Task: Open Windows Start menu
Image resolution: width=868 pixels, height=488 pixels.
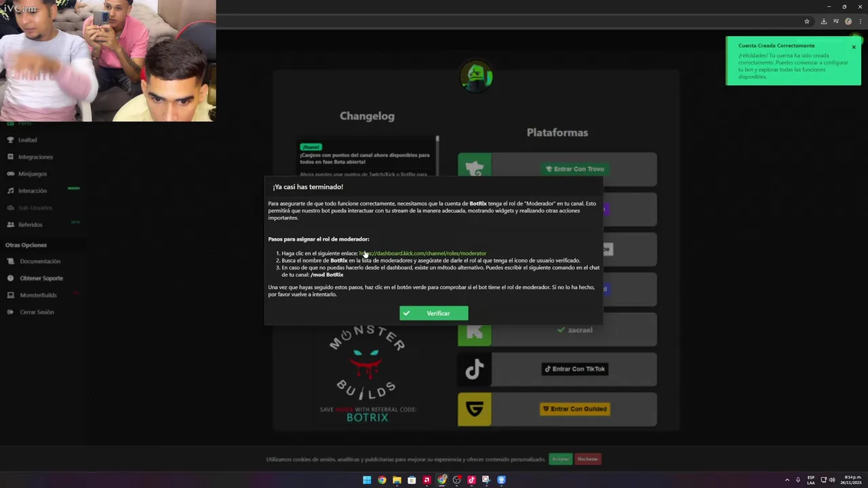Action: click(367, 480)
